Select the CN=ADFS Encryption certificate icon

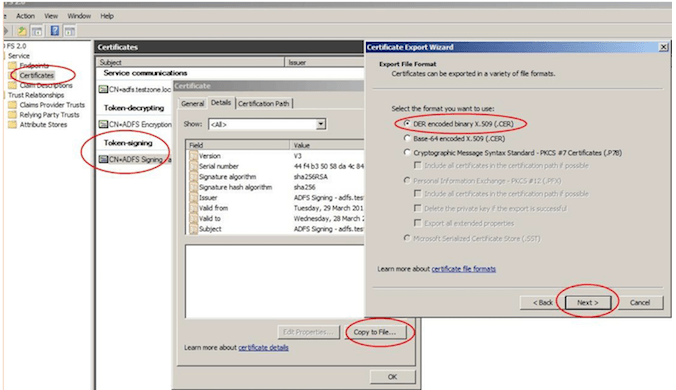coord(103,125)
